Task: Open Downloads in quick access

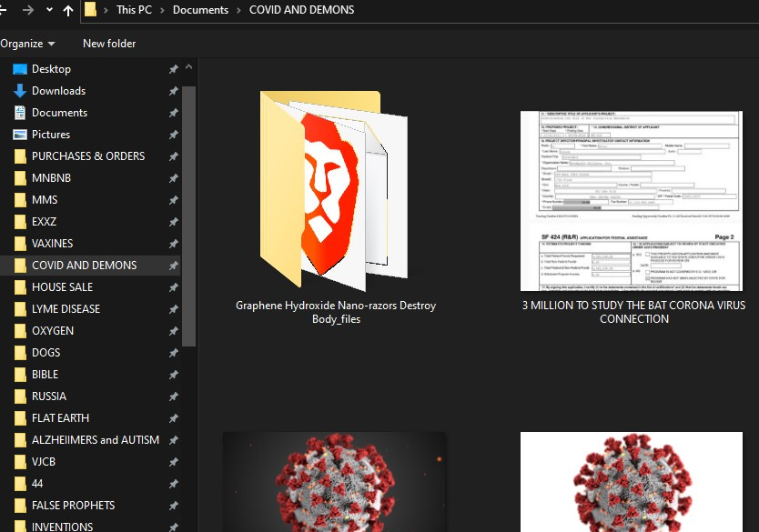Action: (x=90, y=91)
